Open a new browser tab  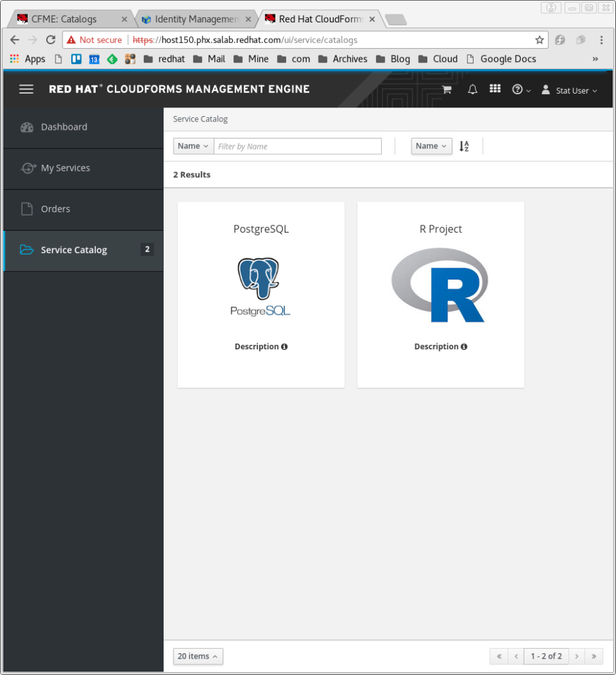[x=396, y=19]
